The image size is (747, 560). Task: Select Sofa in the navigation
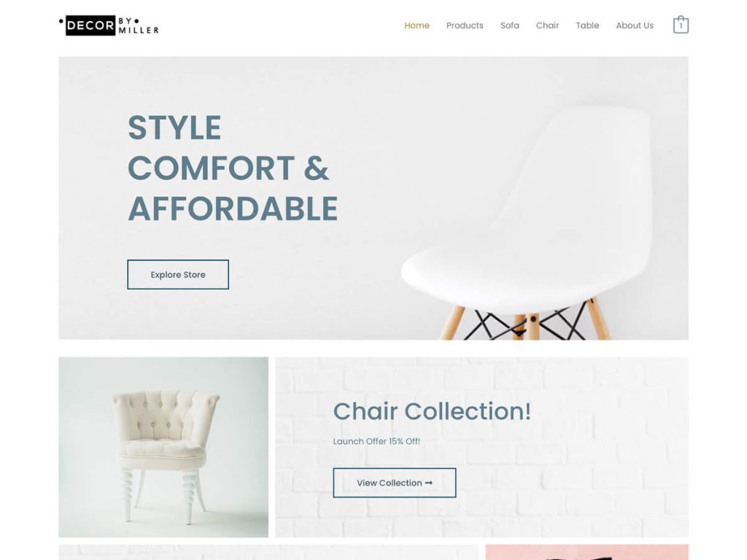510,26
